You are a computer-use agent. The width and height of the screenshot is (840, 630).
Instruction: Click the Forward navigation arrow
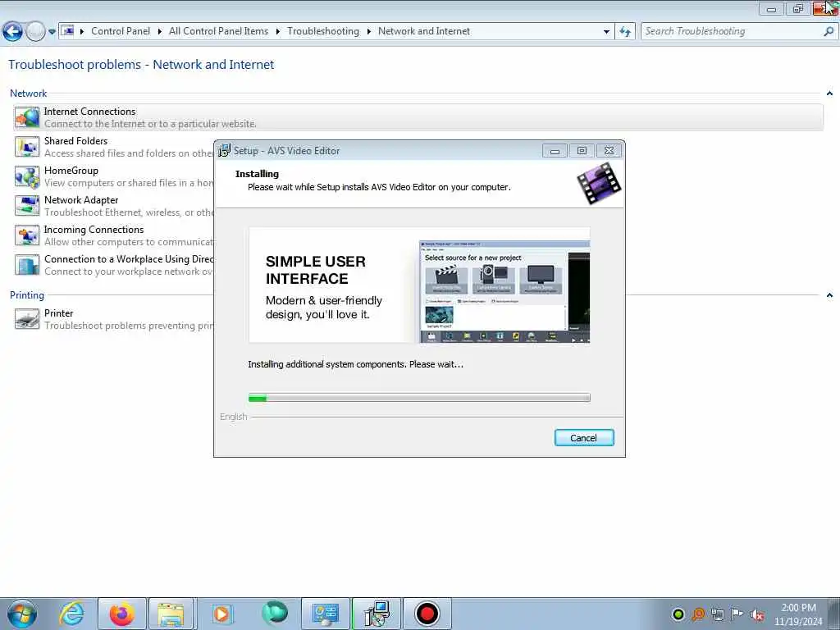tap(36, 32)
